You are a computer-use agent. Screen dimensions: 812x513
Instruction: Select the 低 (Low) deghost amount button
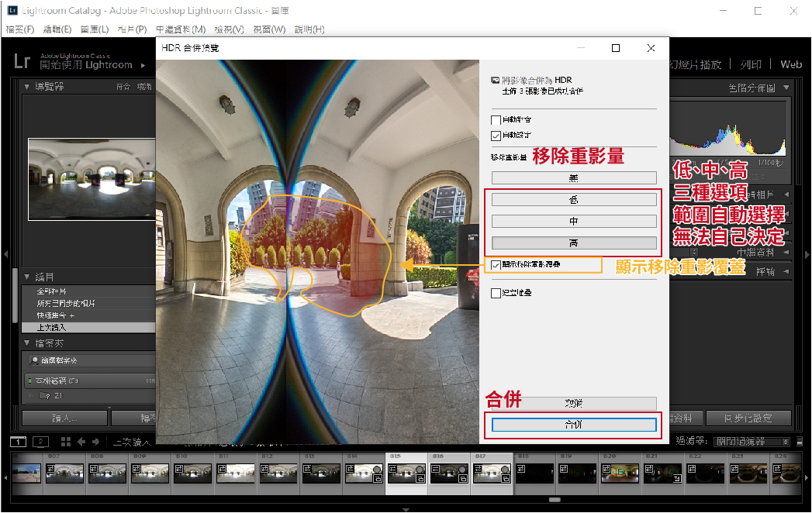[574, 200]
